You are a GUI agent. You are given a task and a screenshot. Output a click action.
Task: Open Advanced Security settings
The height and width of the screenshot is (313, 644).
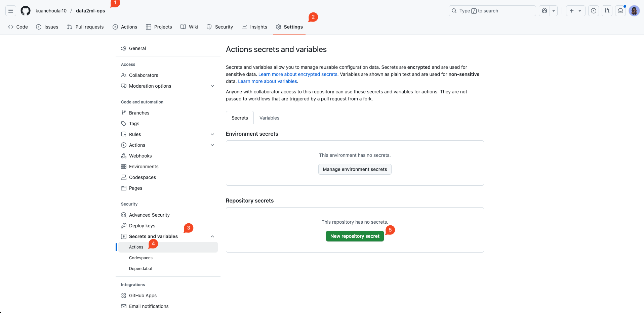coord(168,215)
